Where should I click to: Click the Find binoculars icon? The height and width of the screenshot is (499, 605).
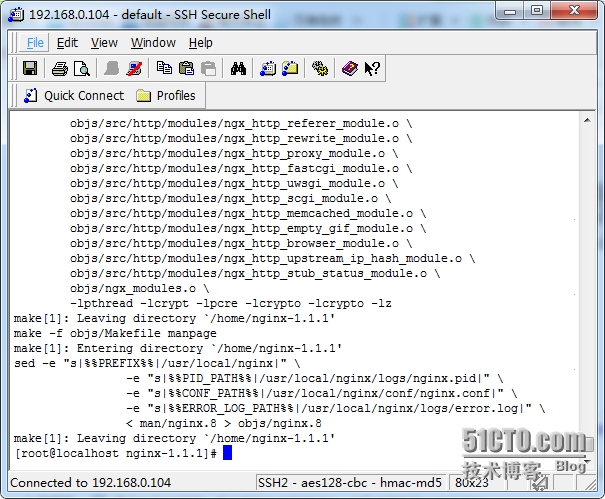[238, 69]
